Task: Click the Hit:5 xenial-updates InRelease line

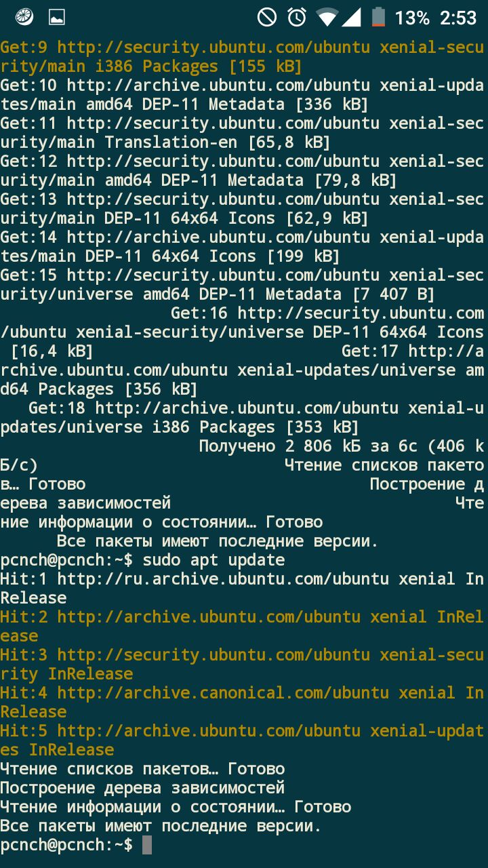Action: coord(242,741)
